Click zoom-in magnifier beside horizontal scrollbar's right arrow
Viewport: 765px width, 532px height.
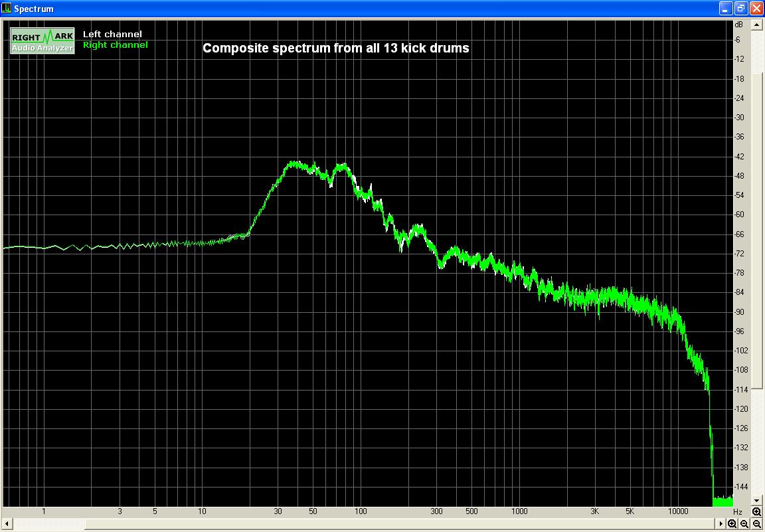tap(732, 524)
